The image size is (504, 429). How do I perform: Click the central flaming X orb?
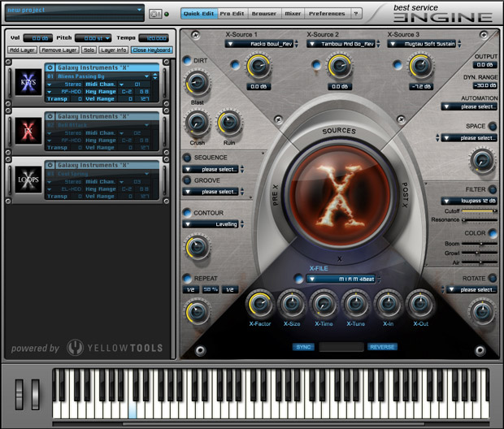pyautogui.click(x=340, y=196)
